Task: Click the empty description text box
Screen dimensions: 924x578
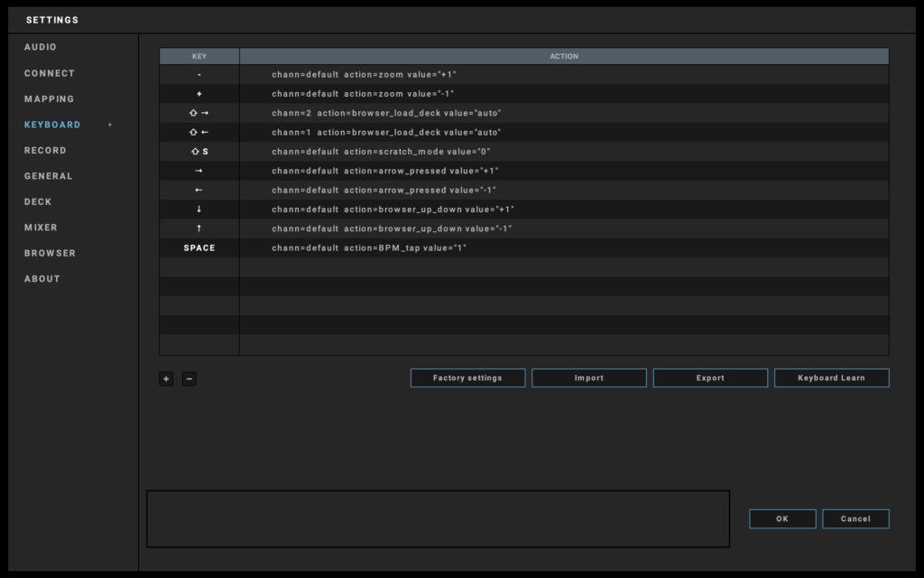Action: click(438, 518)
